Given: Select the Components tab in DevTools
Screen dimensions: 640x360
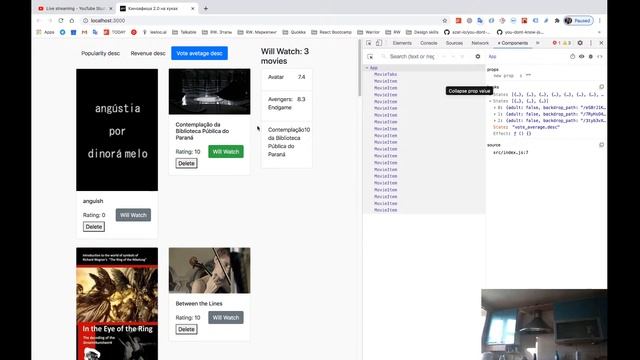Looking at the screenshot, I should click(513, 43).
